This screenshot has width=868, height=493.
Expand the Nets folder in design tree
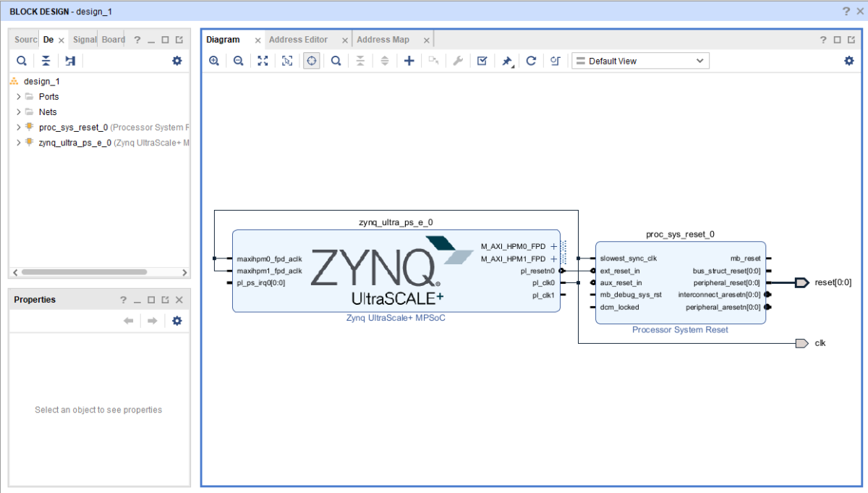(19, 112)
